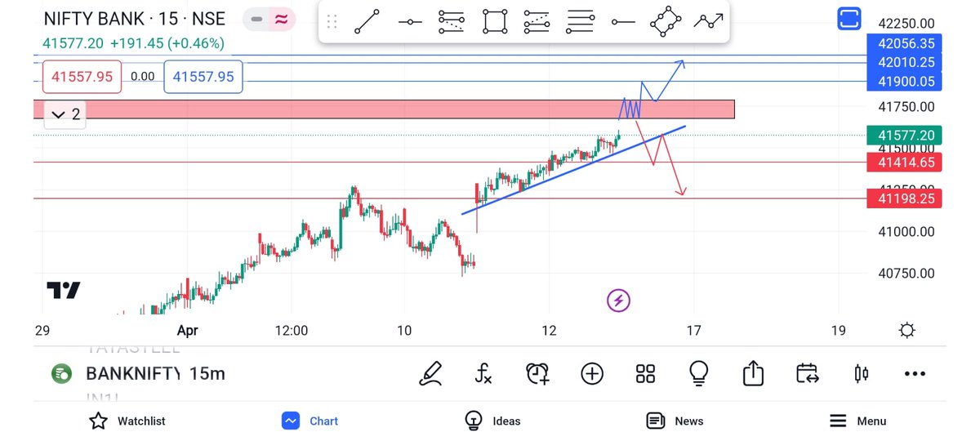Pick the arrow path drawing tool

click(708, 22)
